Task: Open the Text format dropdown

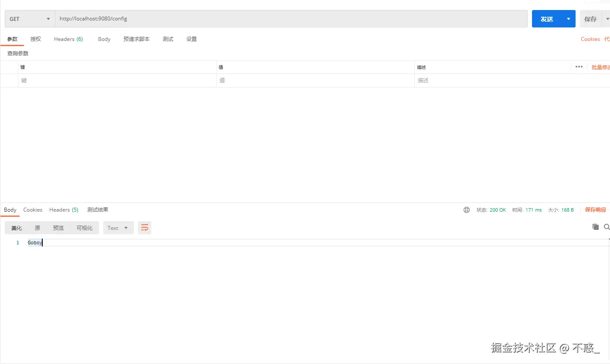Action: [x=119, y=228]
